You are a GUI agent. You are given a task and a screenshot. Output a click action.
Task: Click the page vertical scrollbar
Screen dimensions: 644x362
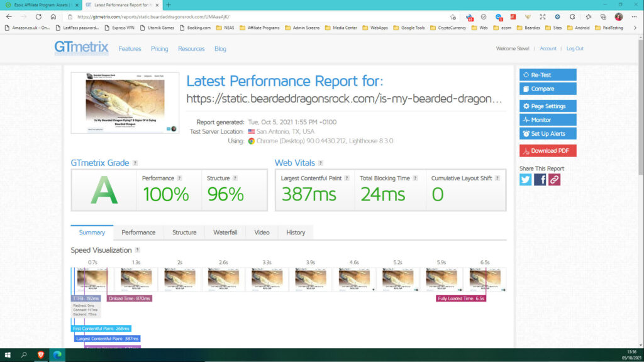tap(640, 107)
